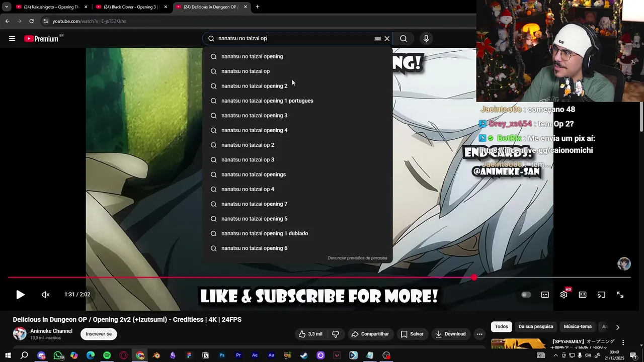Toggle subtitles/closed captions button
This screenshot has height=362, width=644.
545,295
